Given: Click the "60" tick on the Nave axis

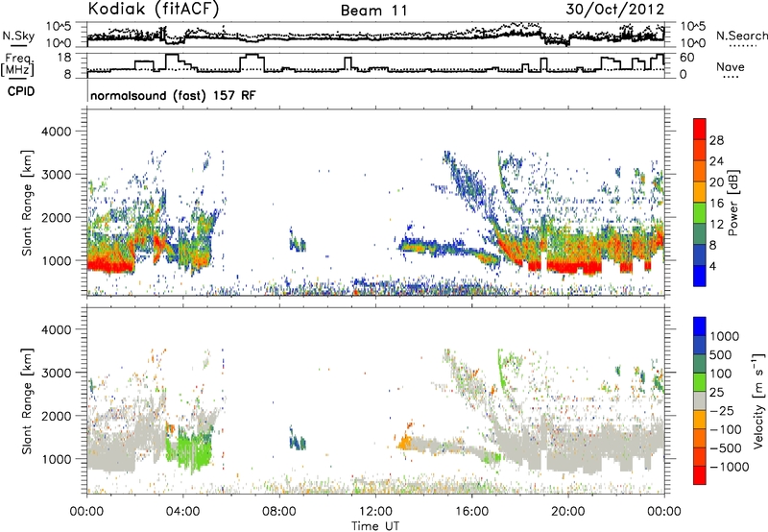Looking at the screenshot, I should pyautogui.click(x=687, y=58).
